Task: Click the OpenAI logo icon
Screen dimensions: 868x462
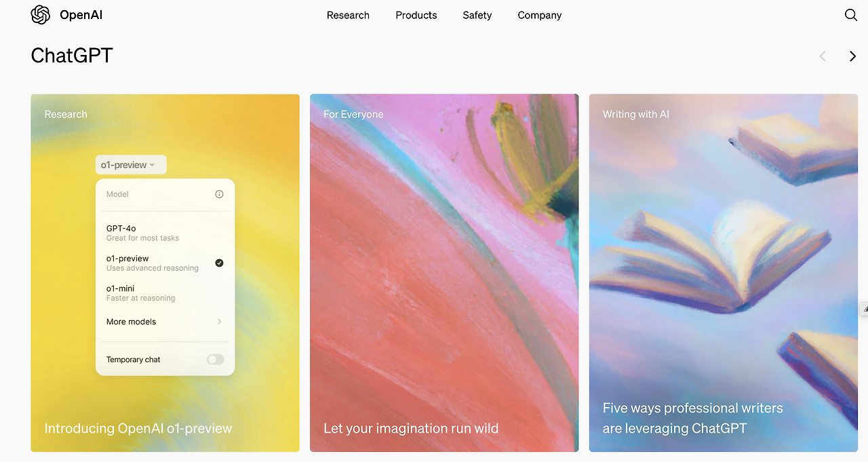Action: tap(41, 15)
